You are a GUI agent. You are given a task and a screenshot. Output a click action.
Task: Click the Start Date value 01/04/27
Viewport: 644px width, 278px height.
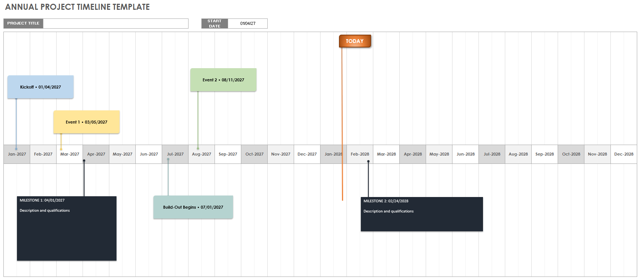248,23
